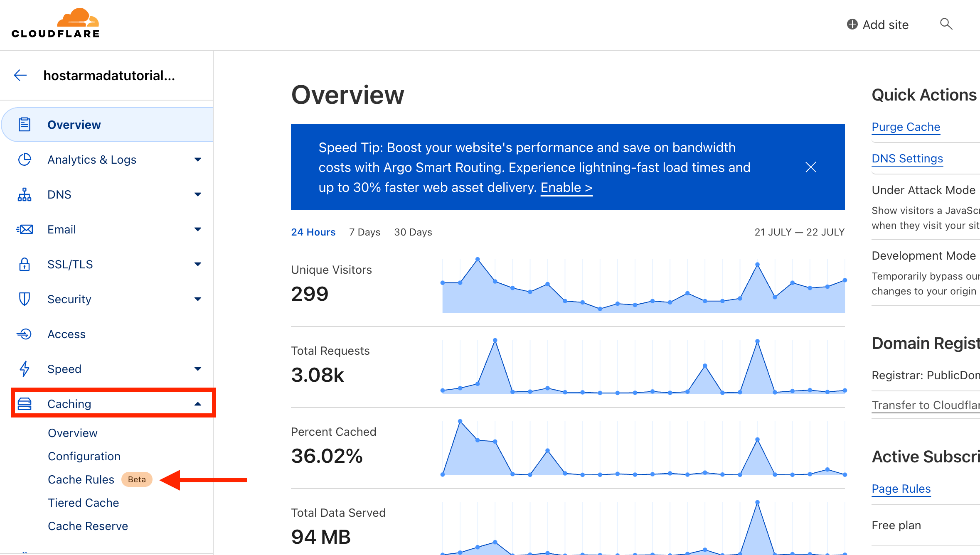Click the Add site button
Image resolution: width=980 pixels, height=555 pixels.
click(x=878, y=25)
